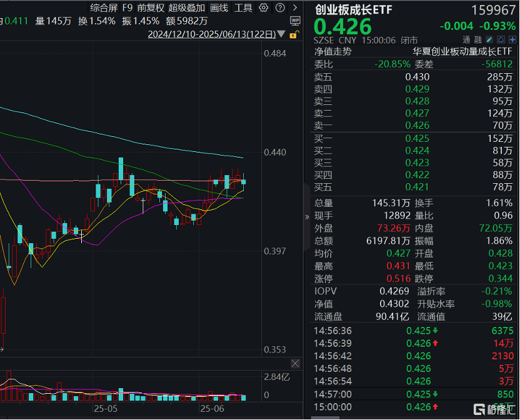This screenshot has height=420, width=520.
Task: Click the 委差 value -56812
Action: [497, 64]
